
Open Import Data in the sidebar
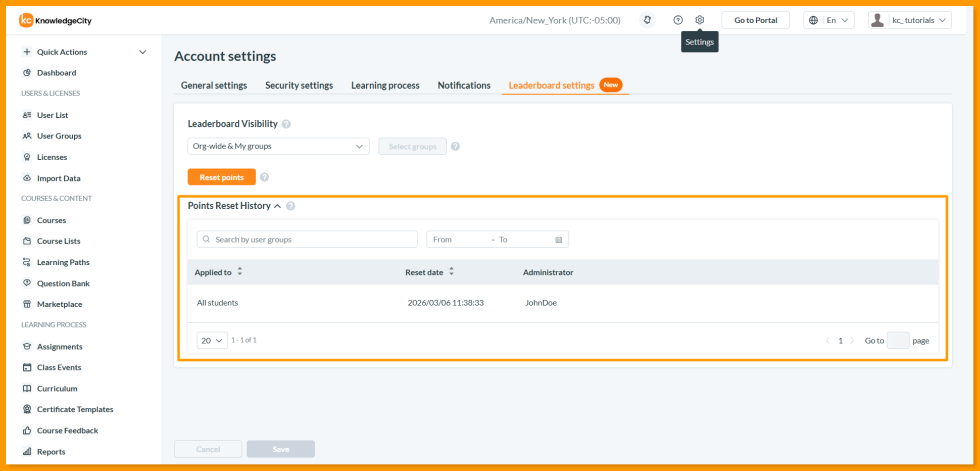pyautogui.click(x=59, y=178)
